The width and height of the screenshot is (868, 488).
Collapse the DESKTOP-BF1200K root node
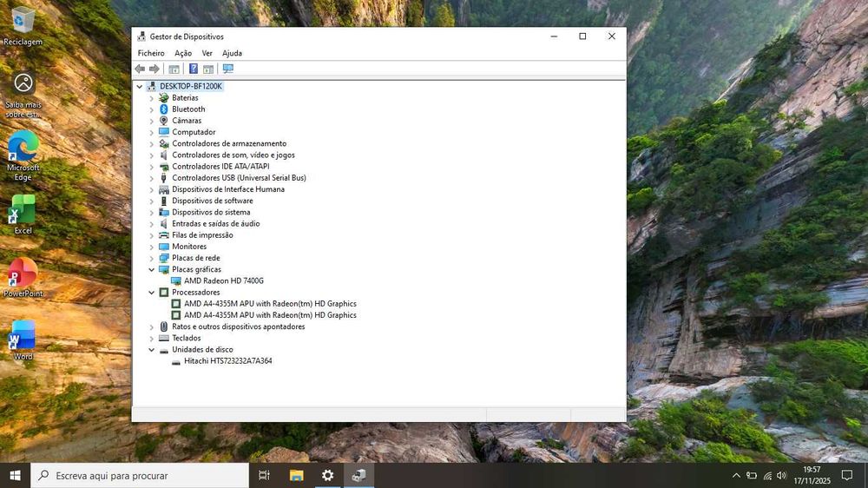pyautogui.click(x=140, y=87)
